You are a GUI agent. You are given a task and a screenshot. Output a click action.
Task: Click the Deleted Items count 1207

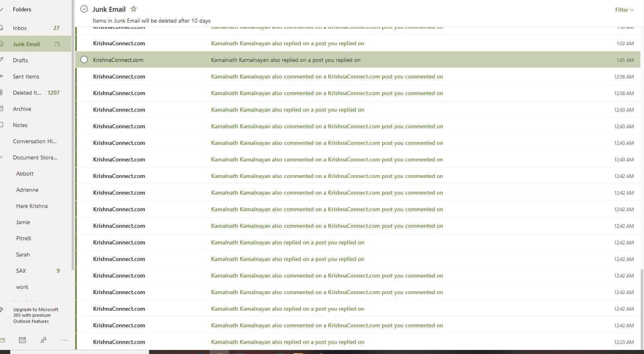tap(53, 93)
